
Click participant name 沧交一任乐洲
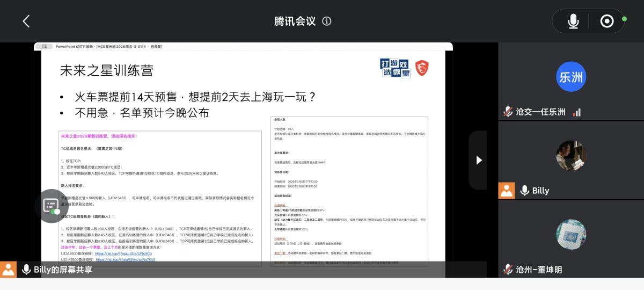(541, 112)
